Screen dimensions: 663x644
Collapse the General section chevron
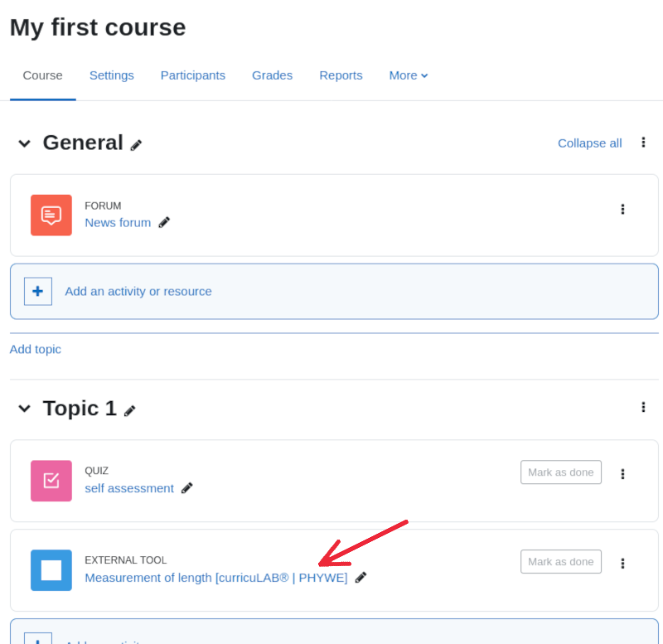pyautogui.click(x=25, y=143)
